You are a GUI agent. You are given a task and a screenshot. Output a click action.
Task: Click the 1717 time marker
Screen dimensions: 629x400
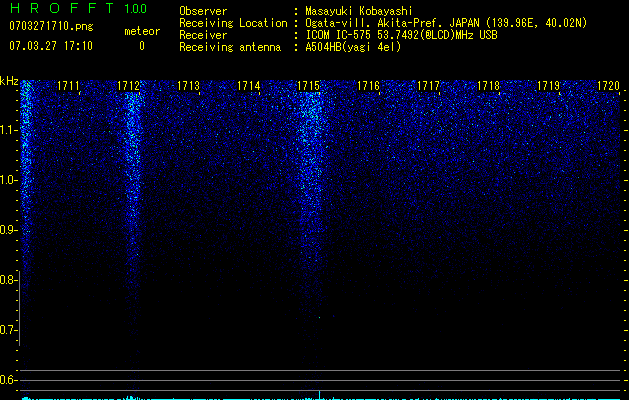click(428, 86)
